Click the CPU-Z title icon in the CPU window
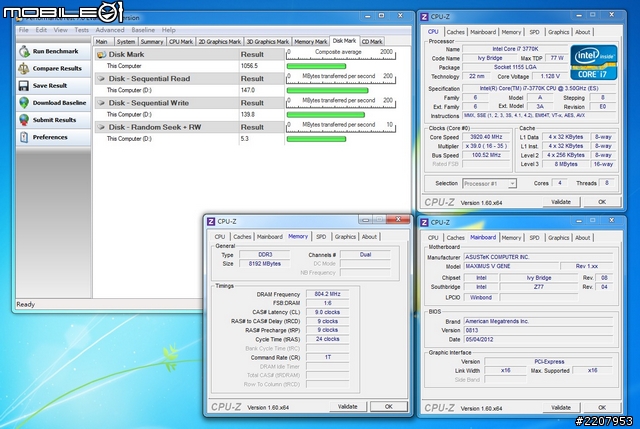The image size is (640, 429). tap(424, 17)
